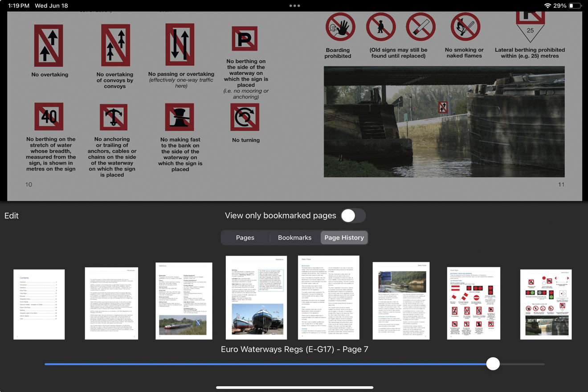The width and height of the screenshot is (588, 392).
Task: Tap the Wi-Fi status icon
Action: coord(547,6)
